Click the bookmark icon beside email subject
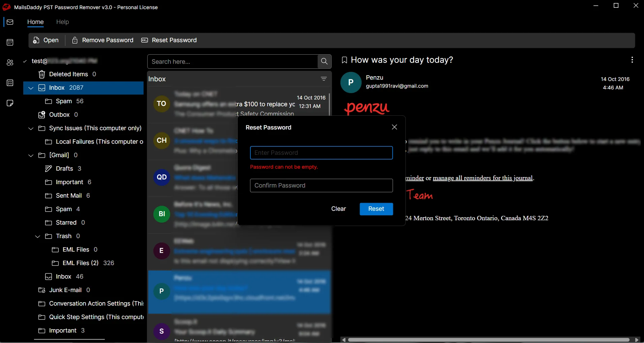Screen dimensions: 644x343 (x=344, y=60)
